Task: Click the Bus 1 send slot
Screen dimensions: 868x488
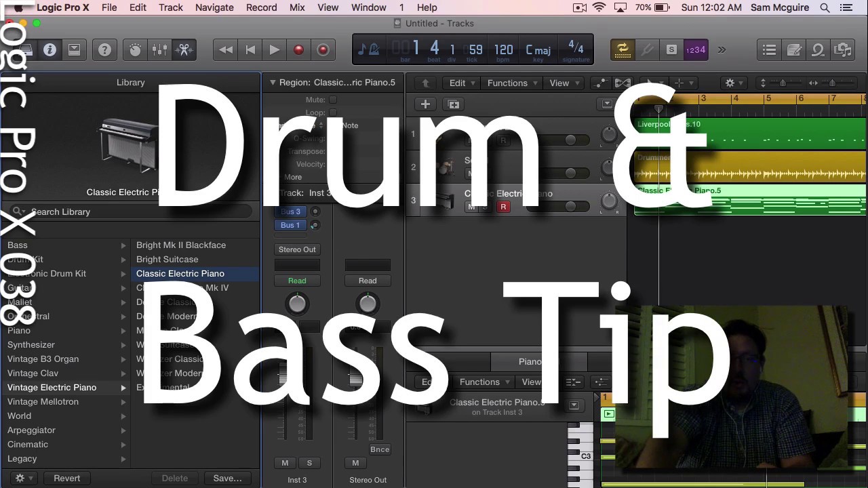Action: [x=290, y=225]
